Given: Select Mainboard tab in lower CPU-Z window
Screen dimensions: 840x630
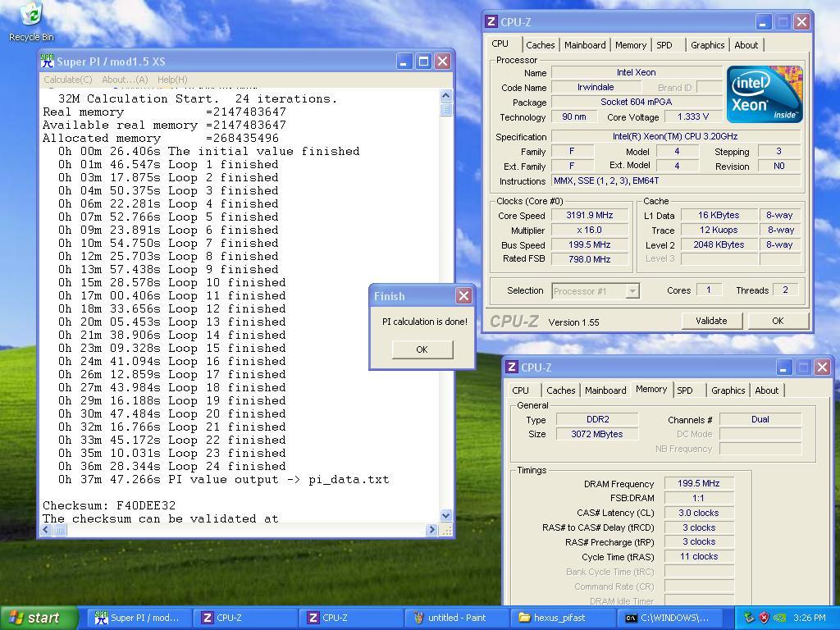Looking at the screenshot, I should 605,390.
